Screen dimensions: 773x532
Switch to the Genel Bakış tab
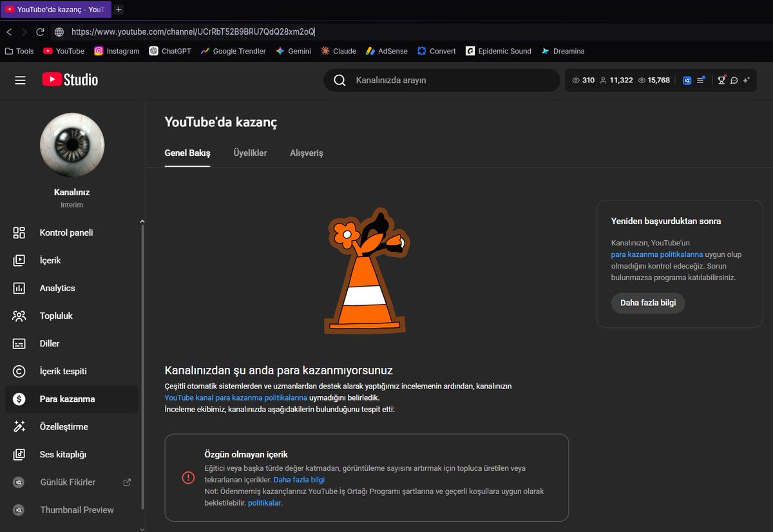(x=187, y=153)
